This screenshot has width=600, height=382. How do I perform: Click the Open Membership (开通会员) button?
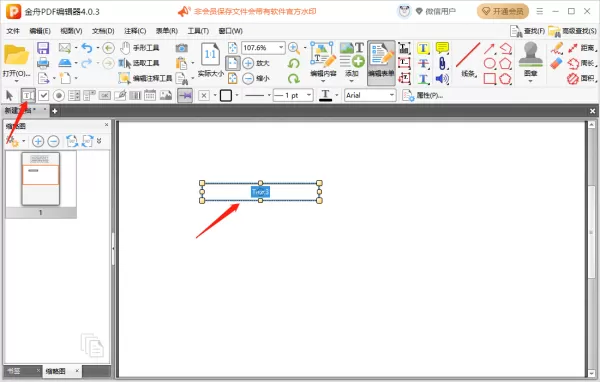coord(503,11)
